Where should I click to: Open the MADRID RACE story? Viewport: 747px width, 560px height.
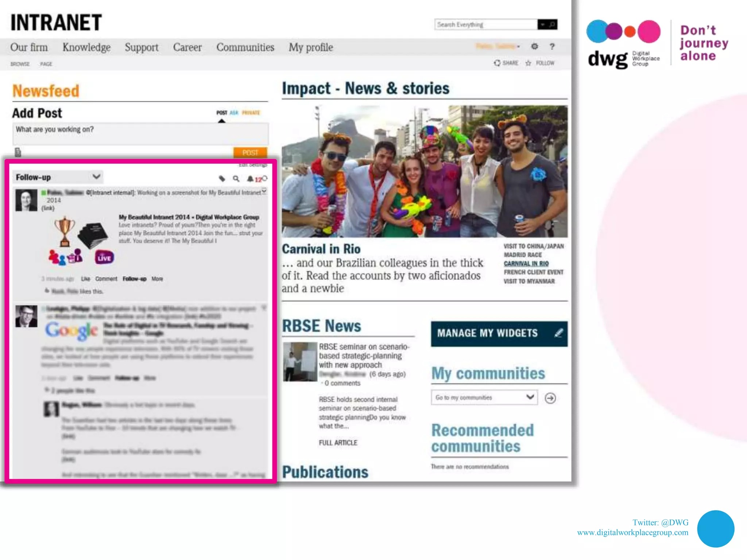523,255
